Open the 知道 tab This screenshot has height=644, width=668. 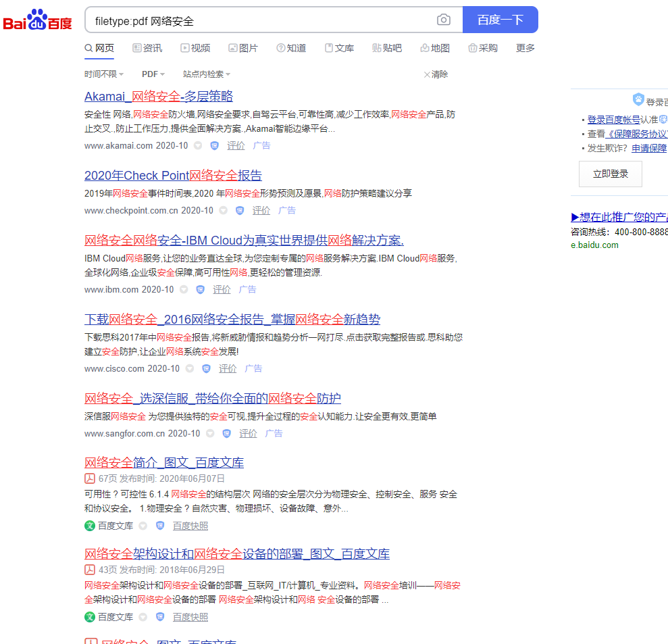pos(291,48)
